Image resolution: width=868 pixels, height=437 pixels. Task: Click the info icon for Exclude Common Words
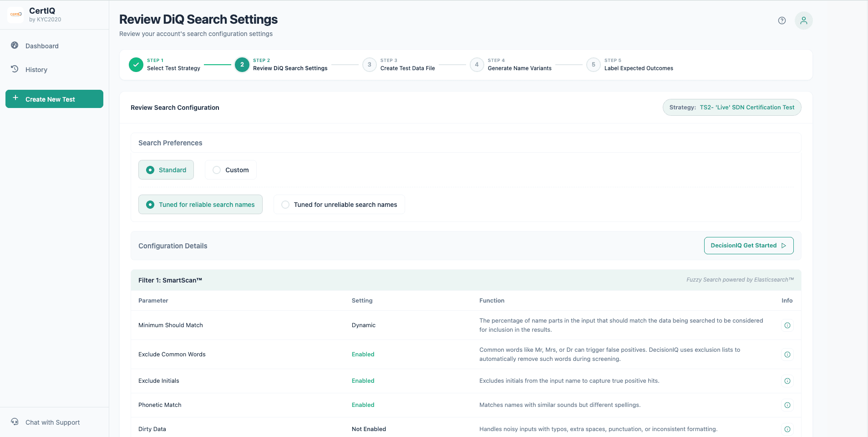click(x=787, y=354)
